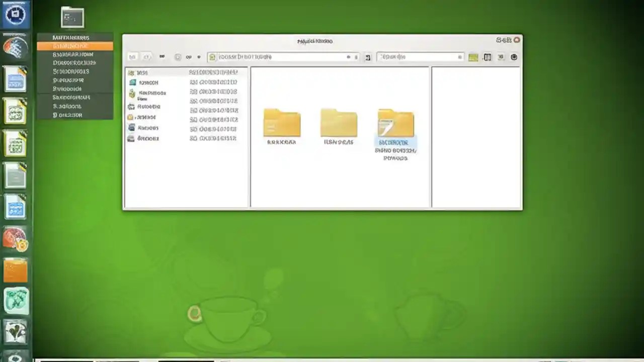This screenshot has width=644, height=362.
Task: Open the dropdown at the end of the search field
Action: pos(459,57)
